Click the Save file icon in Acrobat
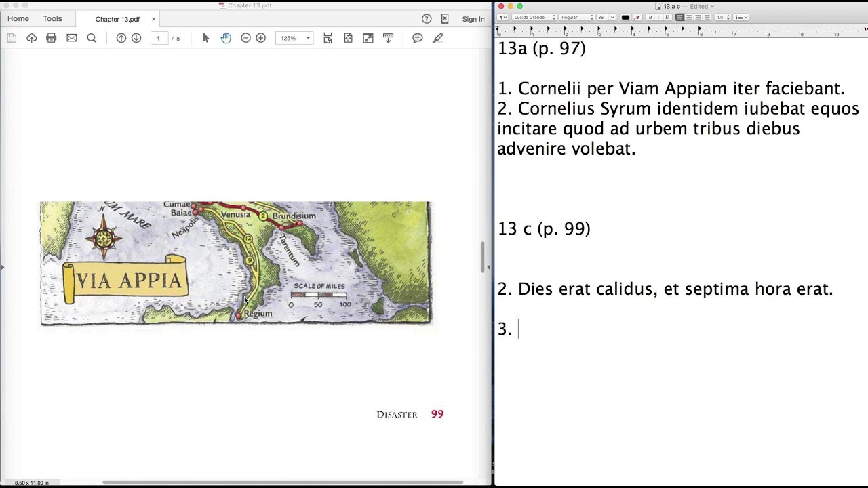 [12, 38]
